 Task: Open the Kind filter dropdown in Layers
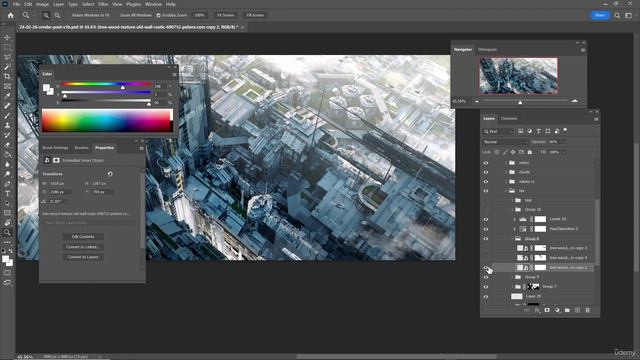498,131
